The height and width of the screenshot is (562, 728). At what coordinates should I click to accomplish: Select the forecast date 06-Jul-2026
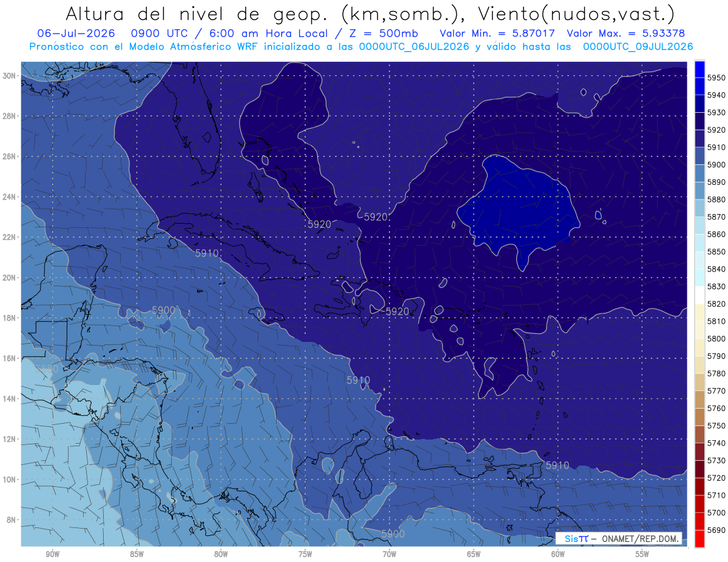tap(76, 33)
